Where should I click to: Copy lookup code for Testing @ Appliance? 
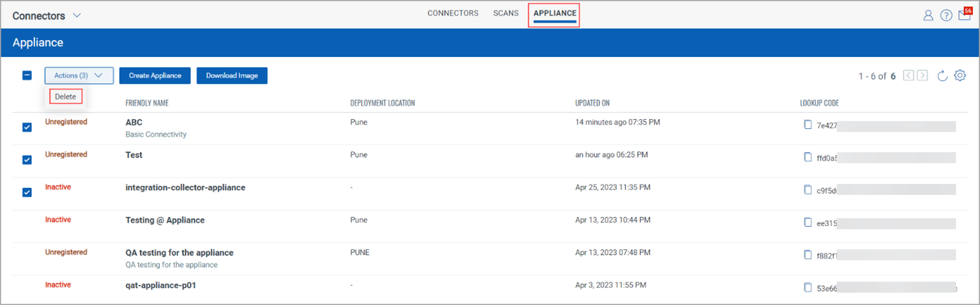tap(808, 222)
